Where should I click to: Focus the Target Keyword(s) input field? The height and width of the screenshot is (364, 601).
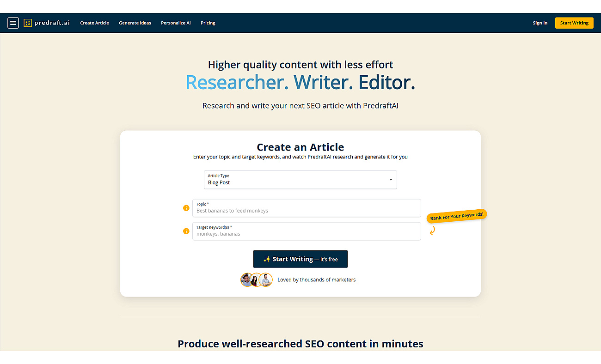[307, 231]
